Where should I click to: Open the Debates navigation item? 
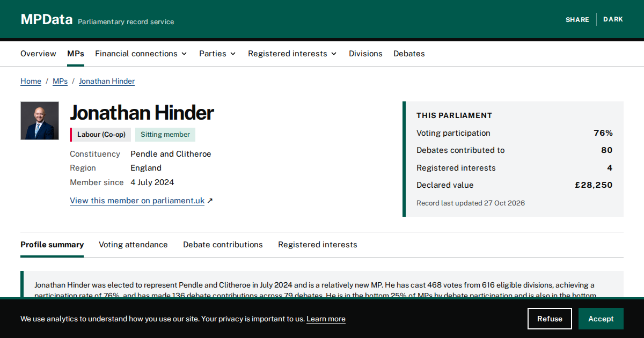point(409,54)
